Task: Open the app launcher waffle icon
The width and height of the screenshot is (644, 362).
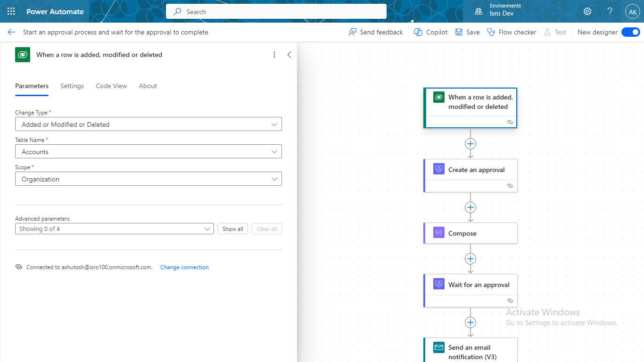Action: tap(11, 11)
